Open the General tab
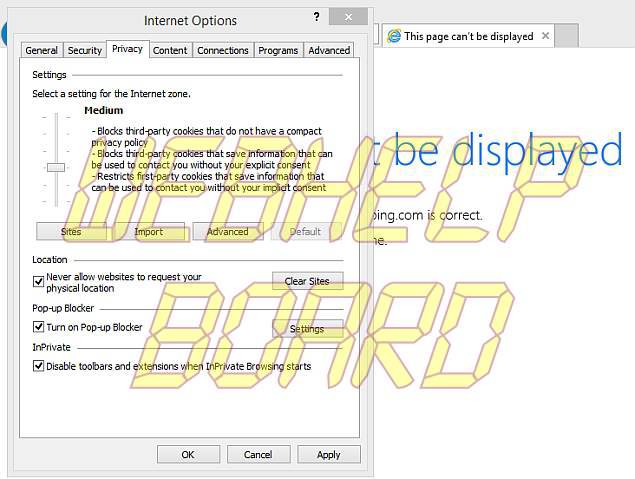 (42, 50)
